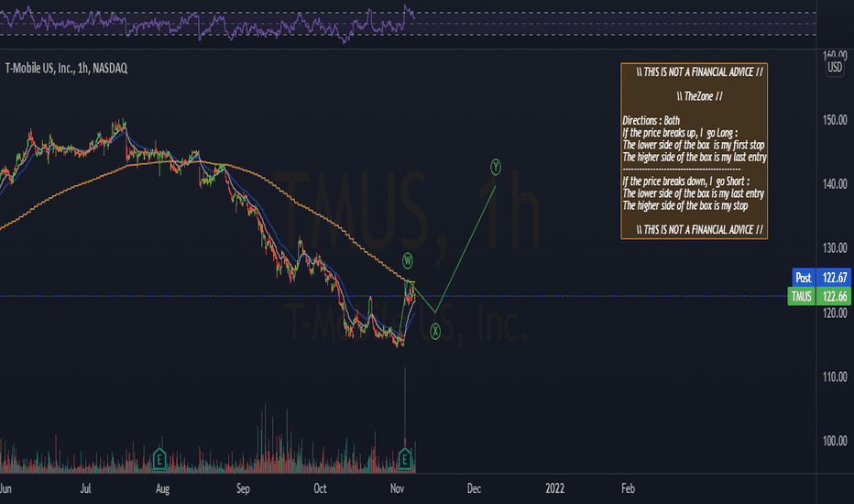Viewport: 854px width, 504px height.
Task: Select the circled X wave label
Action: (435, 331)
